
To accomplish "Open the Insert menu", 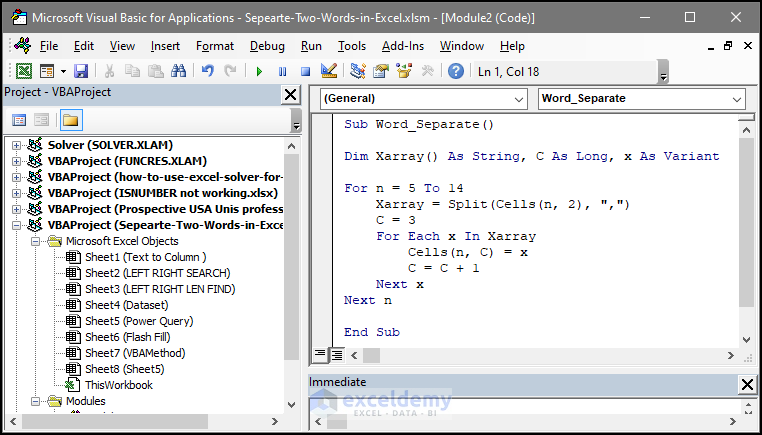I will (165, 46).
